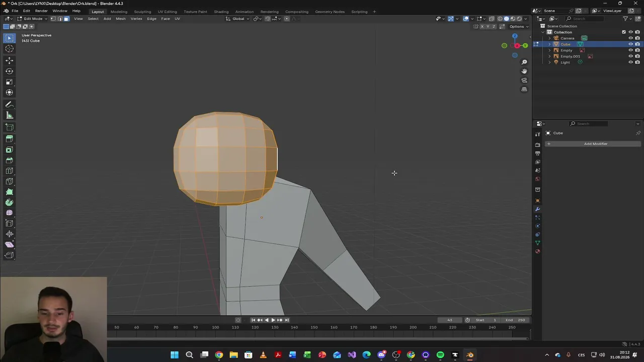Screen dimensions: 644x362
Task: Open the World properties tab
Action: click(537, 179)
